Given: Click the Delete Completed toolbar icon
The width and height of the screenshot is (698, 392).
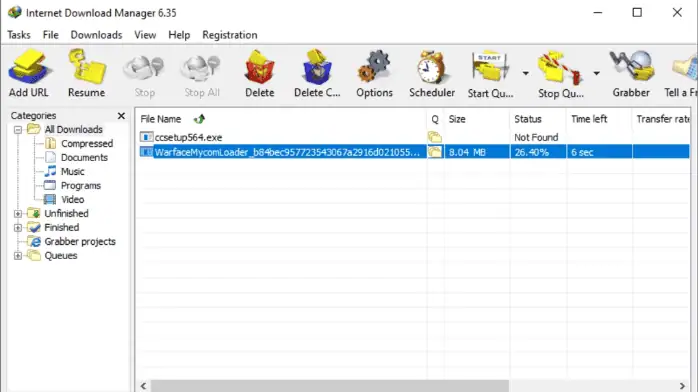Looking at the screenshot, I should 317,67.
